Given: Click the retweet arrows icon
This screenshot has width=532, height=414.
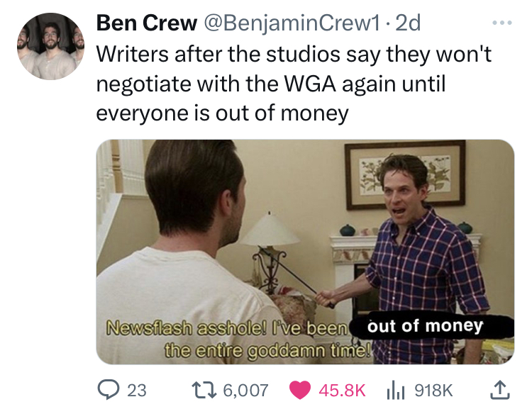Looking at the screenshot, I should click(x=204, y=390).
